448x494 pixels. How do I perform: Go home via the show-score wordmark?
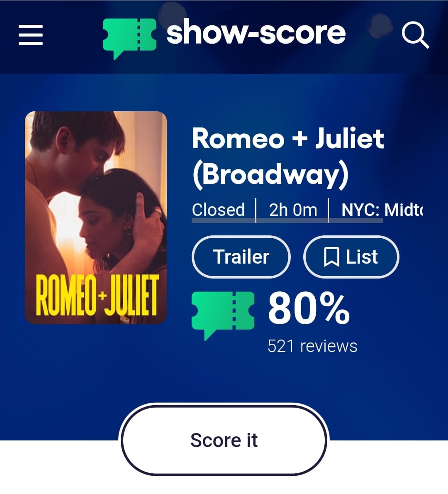pyautogui.click(x=256, y=32)
